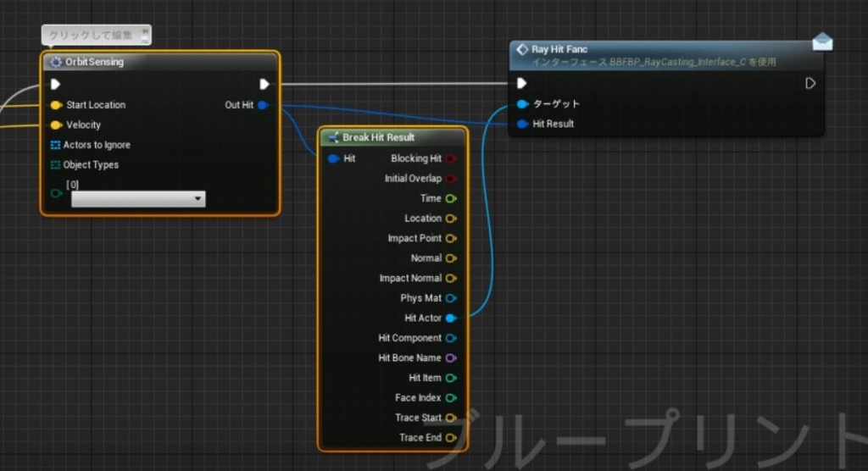This screenshot has width=868, height=471.
Task: Click the Impact Normal output pin
Action: pos(451,279)
